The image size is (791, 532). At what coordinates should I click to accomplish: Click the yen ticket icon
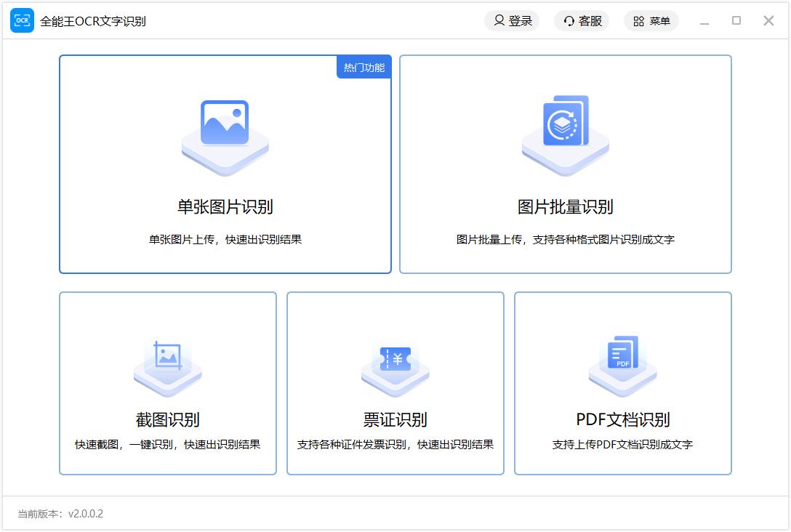[x=395, y=358]
